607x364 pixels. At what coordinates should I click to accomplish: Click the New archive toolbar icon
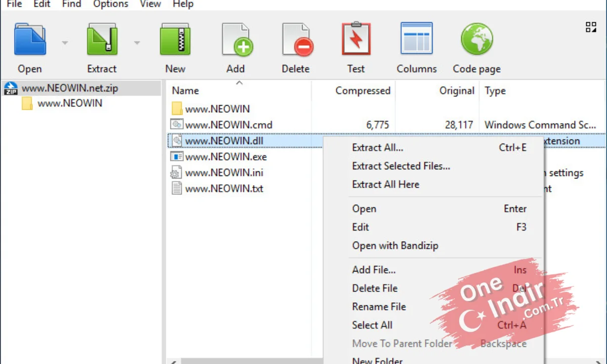[x=175, y=39]
